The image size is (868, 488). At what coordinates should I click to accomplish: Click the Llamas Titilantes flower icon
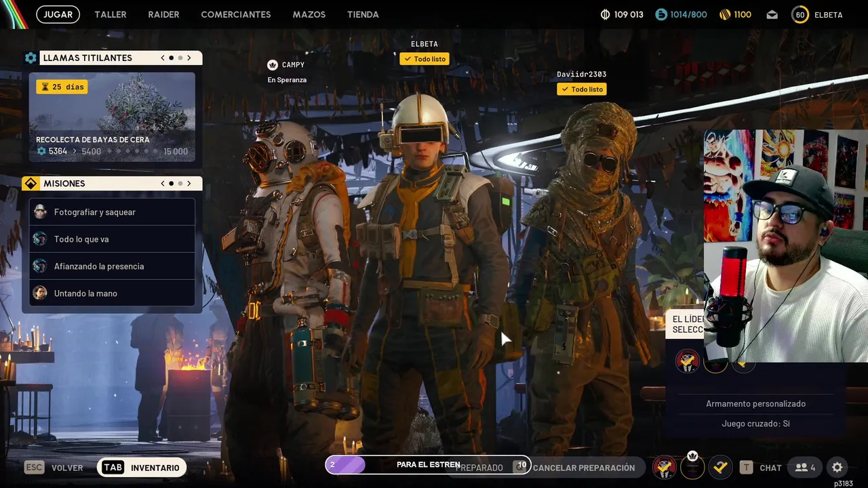31,58
